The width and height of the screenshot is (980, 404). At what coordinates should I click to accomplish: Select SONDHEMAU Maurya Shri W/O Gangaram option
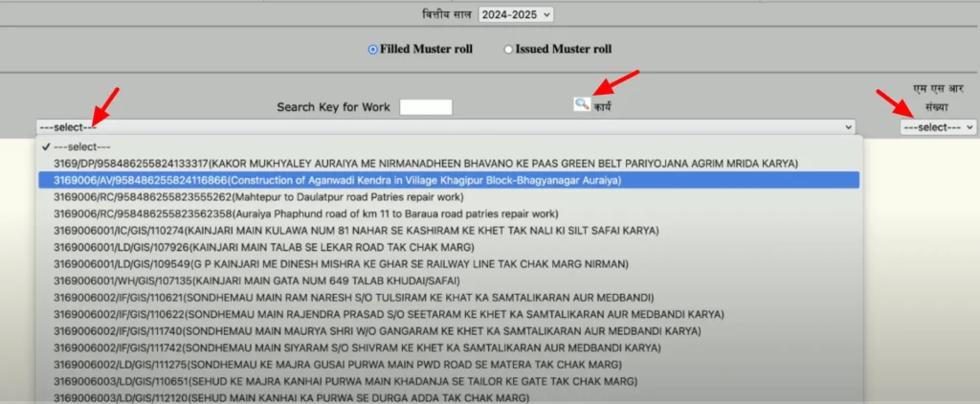(449, 331)
